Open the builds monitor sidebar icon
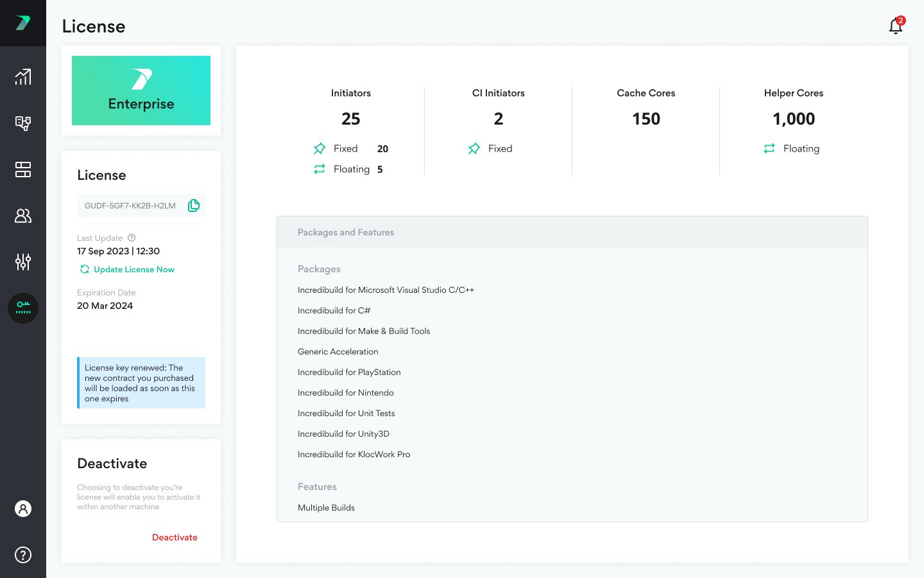 tap(23, 123)
